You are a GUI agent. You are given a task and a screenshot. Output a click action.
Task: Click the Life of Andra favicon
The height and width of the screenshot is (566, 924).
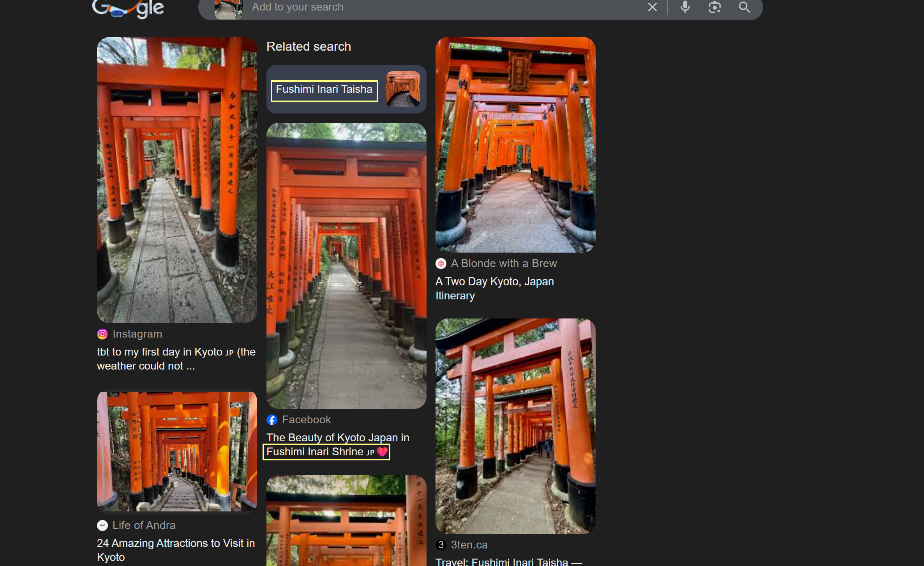coord(102,525)
